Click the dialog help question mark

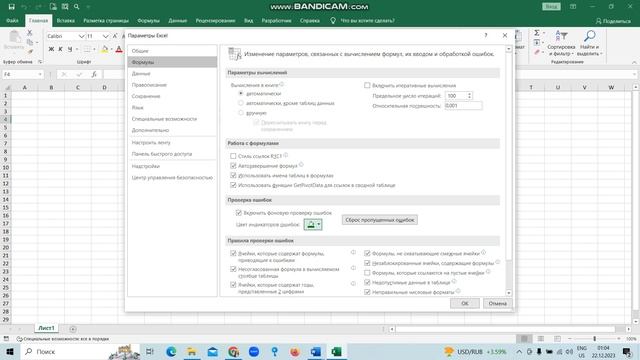[486, 36]
